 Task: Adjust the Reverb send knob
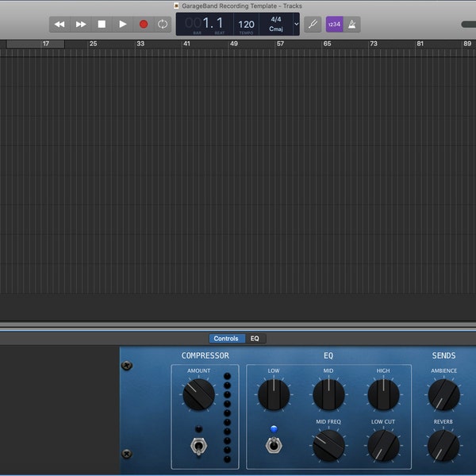(x=443, y=446)
